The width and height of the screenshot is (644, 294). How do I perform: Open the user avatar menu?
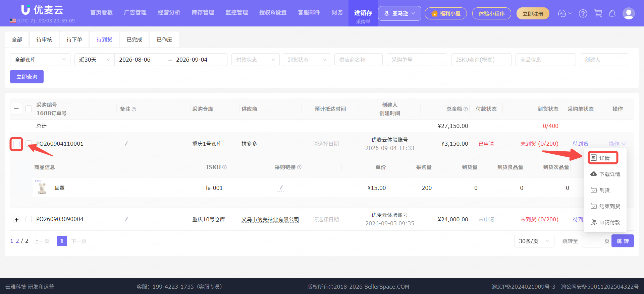(629, 13)
